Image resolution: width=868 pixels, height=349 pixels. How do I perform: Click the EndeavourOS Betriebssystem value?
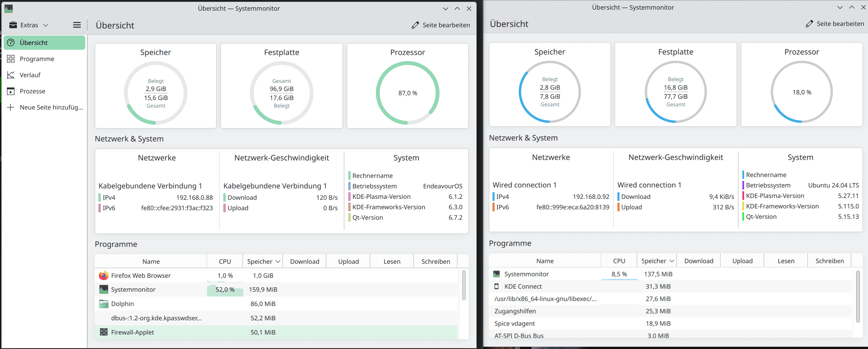click(443, 186)
